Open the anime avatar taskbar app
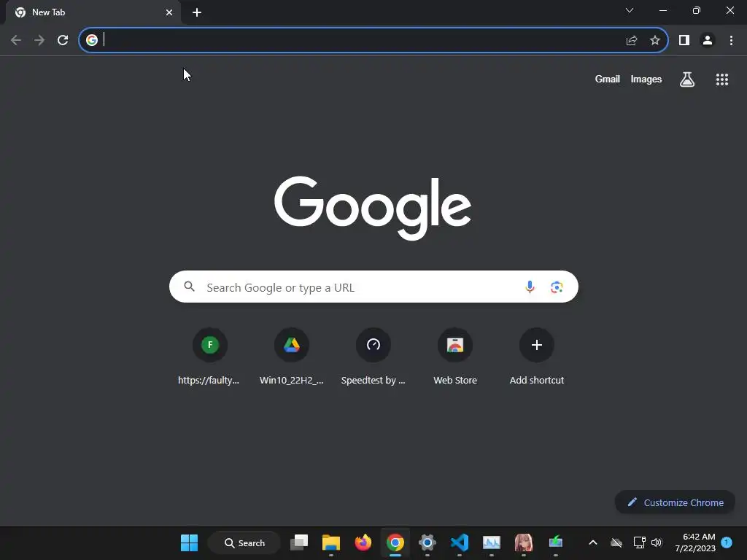747x560 pixels. point(524,542)
